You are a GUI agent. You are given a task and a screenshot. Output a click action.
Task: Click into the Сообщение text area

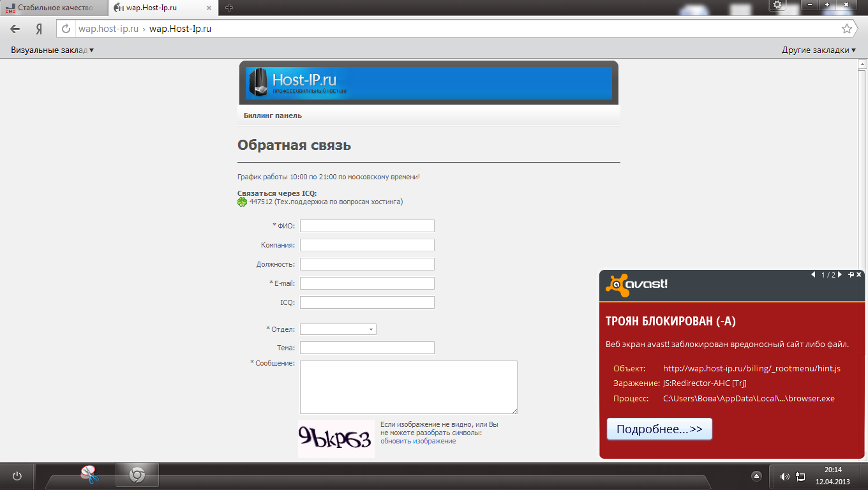coord(408,387)
